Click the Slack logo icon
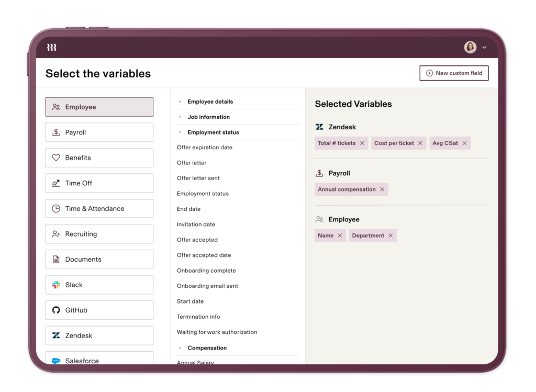The width and height of the screenshot is (536, 392). (x=56, y=285)
